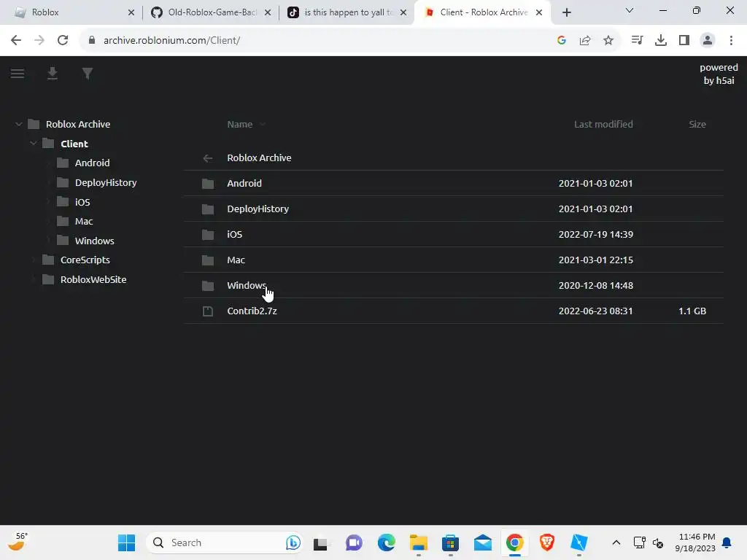The height and width of the screenshot is (560, 747).
Task: Open a new browser tab
Action: pos(566,13)
